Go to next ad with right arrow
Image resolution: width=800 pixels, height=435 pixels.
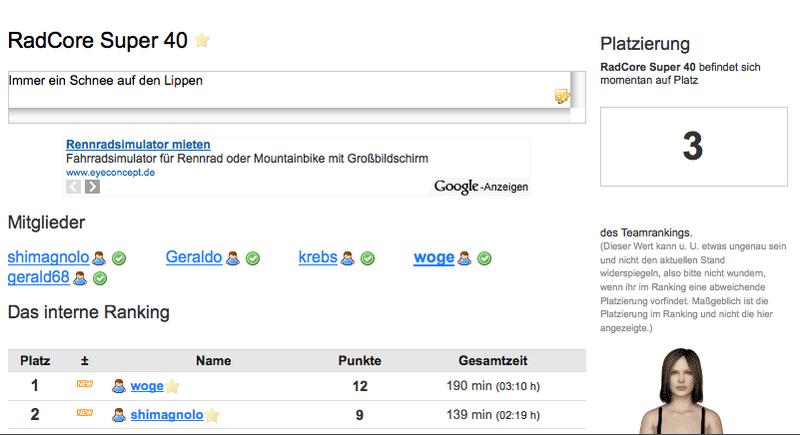click(x=92, y=186)
